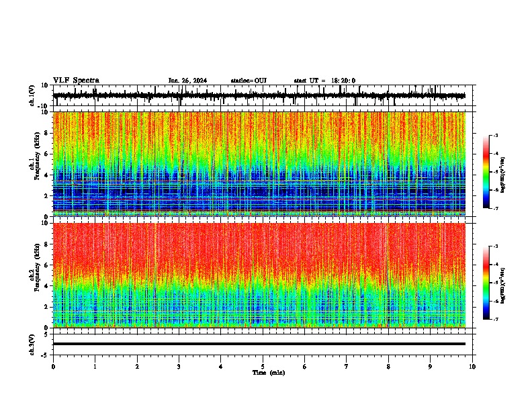Click the ch.2 spectrogram color scale bar

pos(486,283)
